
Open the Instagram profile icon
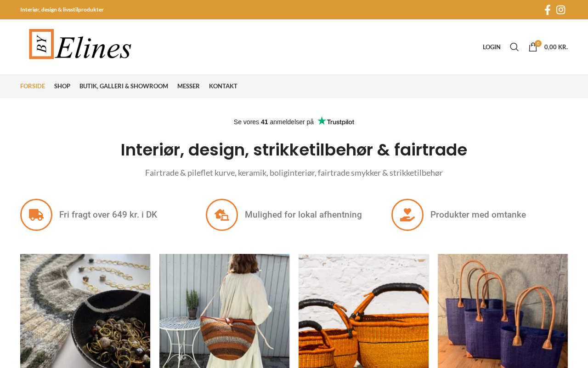[561, 10]
